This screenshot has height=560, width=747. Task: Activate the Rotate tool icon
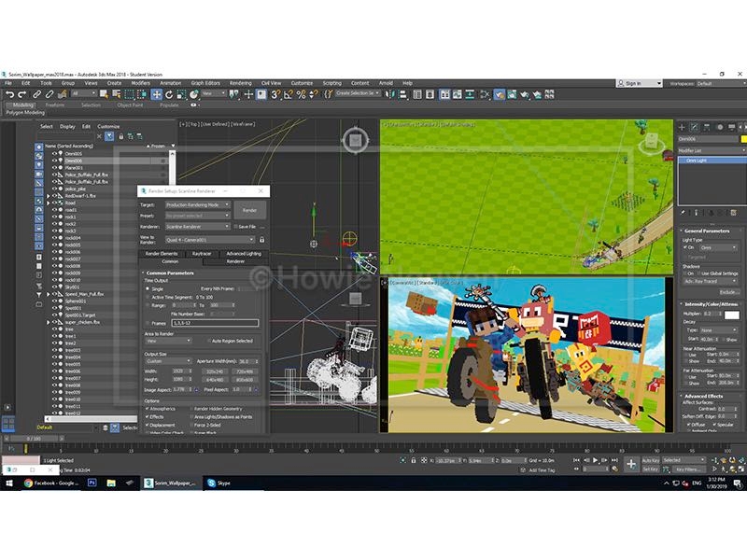tap(169, 94)
